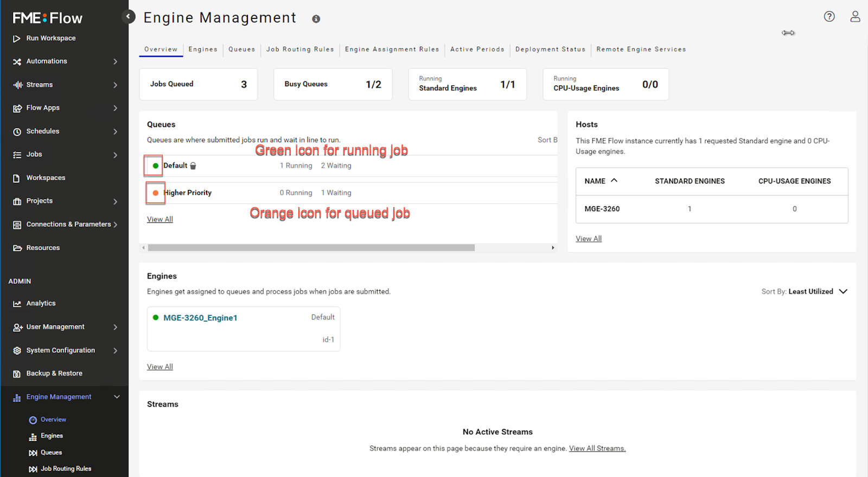Image resolution: width=868 pixels, height=477 pixels.
Task: Click the Resources folder icon
Action: coord(17,248)
